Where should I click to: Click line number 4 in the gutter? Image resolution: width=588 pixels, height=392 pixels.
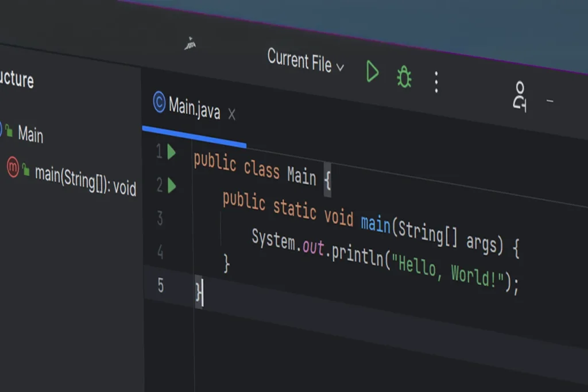[159, 252]
